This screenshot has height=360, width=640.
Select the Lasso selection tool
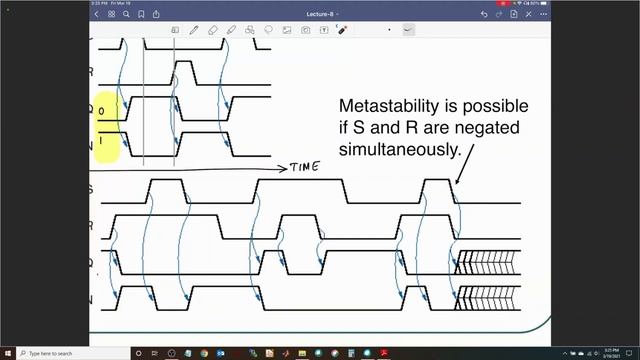268,30
